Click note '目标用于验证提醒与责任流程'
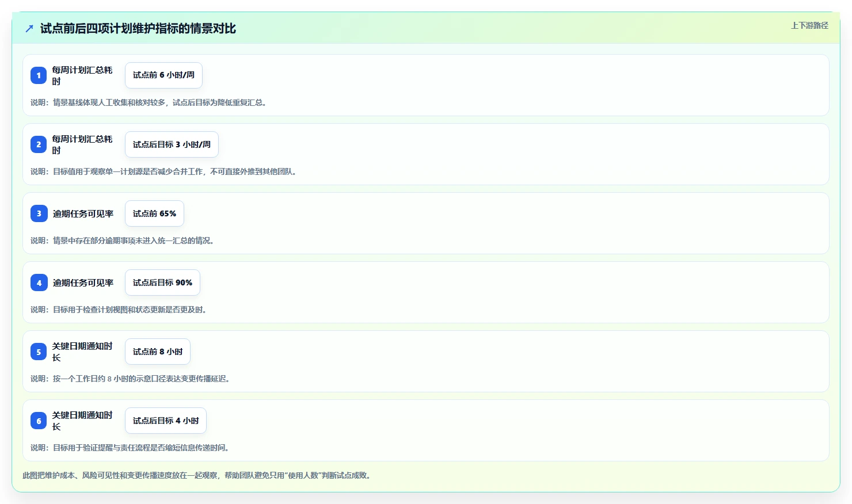The height and width of the screenshot is (504, 852). (x=98, y=448)
